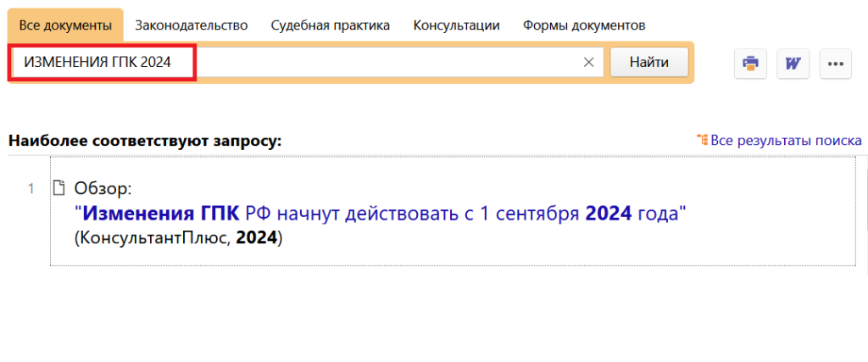Viewport: 868px width, 362px height.
Task: Open the Изменения ГПК РФ review link
Action: tap(381, 213)
